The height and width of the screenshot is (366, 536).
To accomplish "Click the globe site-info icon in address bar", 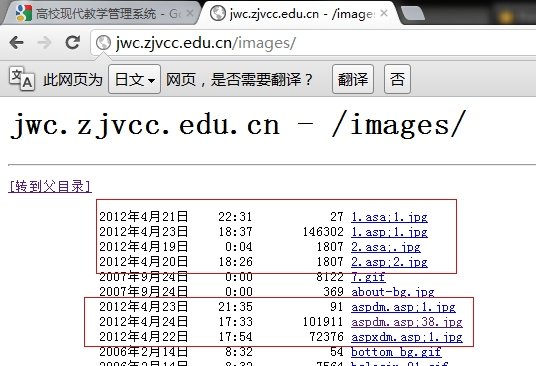I will [x=103, y=43].
